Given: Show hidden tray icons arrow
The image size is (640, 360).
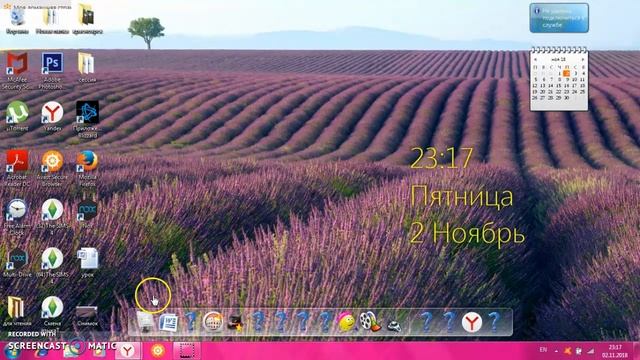Looking at the screenshot, I should [556, 351].
